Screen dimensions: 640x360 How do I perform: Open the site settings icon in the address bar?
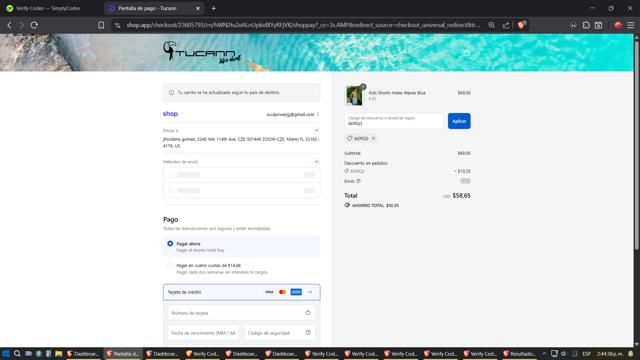point(118,25)
